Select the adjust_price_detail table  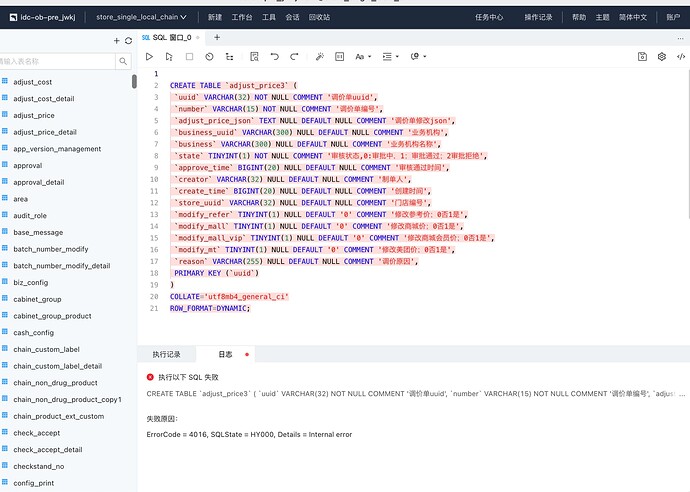[45, 132]
